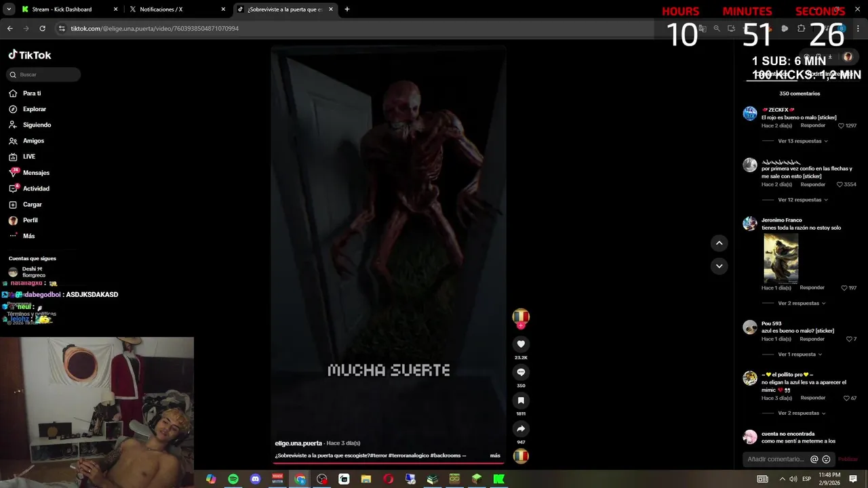Open the elige.una.puerta profile link
Image resolution: width=868 pixels, height=488 pixels.
(x=298, y=443)
